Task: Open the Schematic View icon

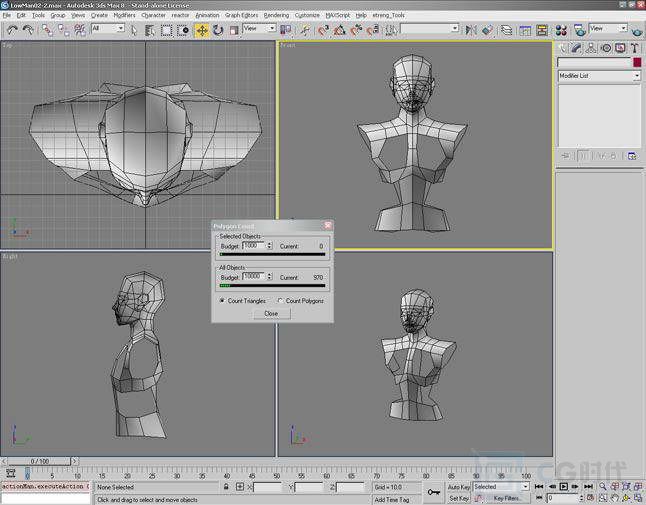Action: pos(542,30)
